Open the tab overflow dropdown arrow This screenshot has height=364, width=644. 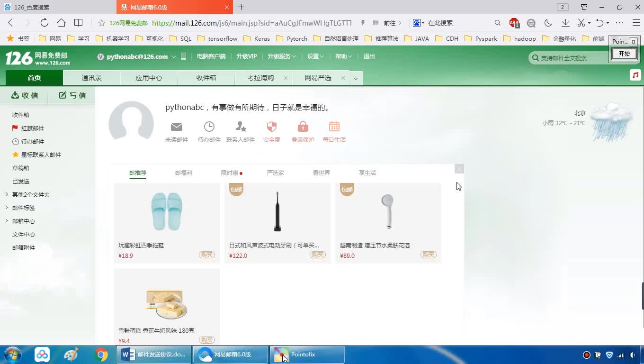coord(356,78)
